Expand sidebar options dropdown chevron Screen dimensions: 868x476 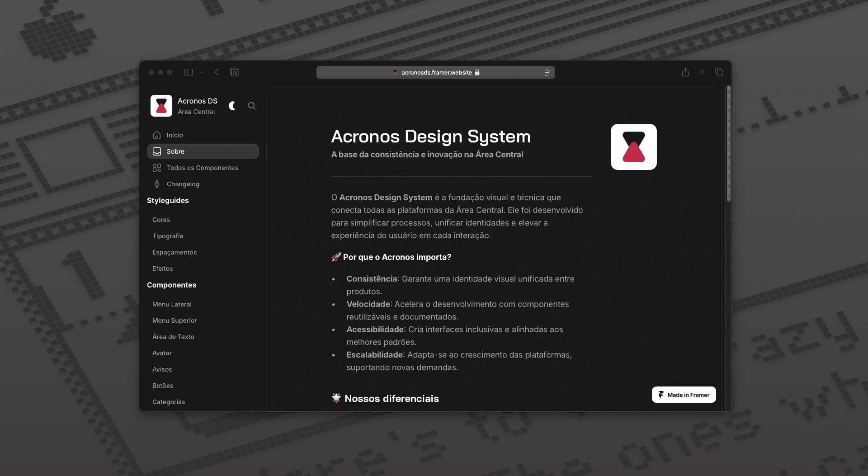(x=202, y=72)
